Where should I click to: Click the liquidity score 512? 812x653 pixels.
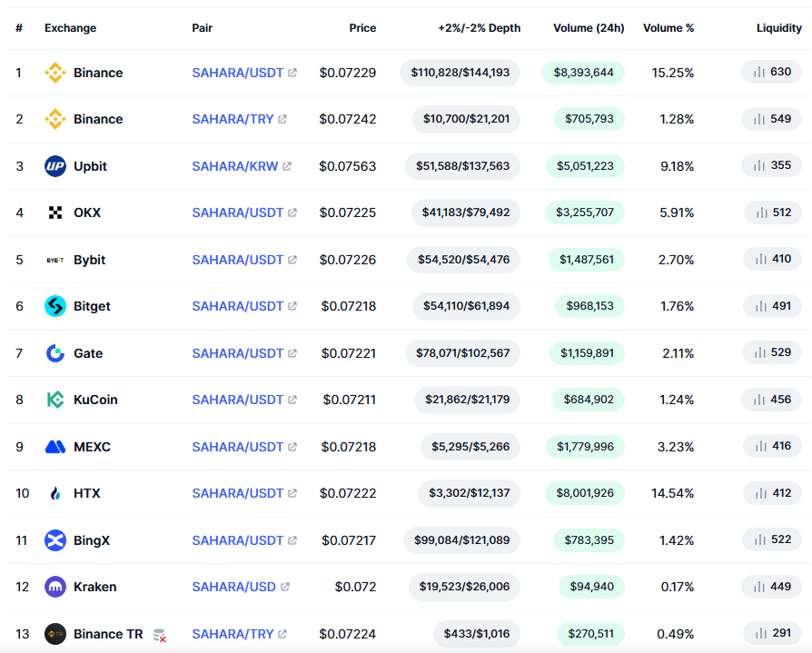pos(782,213)
